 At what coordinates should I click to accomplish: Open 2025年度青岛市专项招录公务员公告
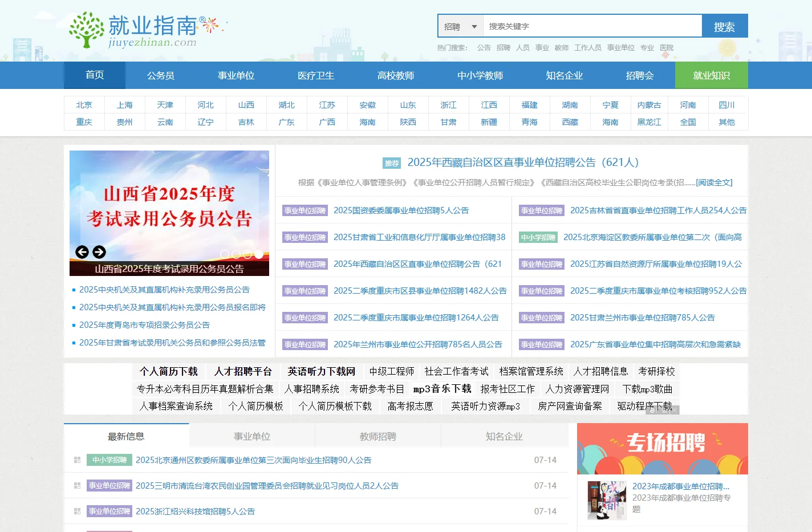[144, 325]
